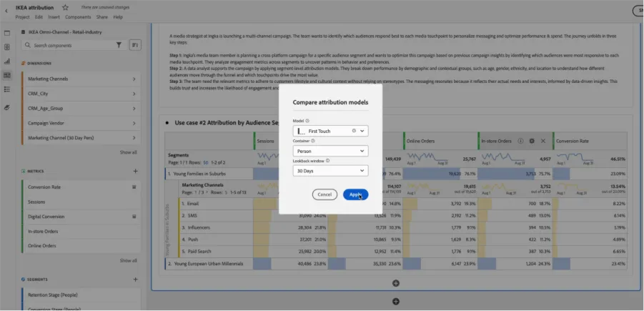
Task: Click the Sessions column header
Action: [x=267, y=141]
